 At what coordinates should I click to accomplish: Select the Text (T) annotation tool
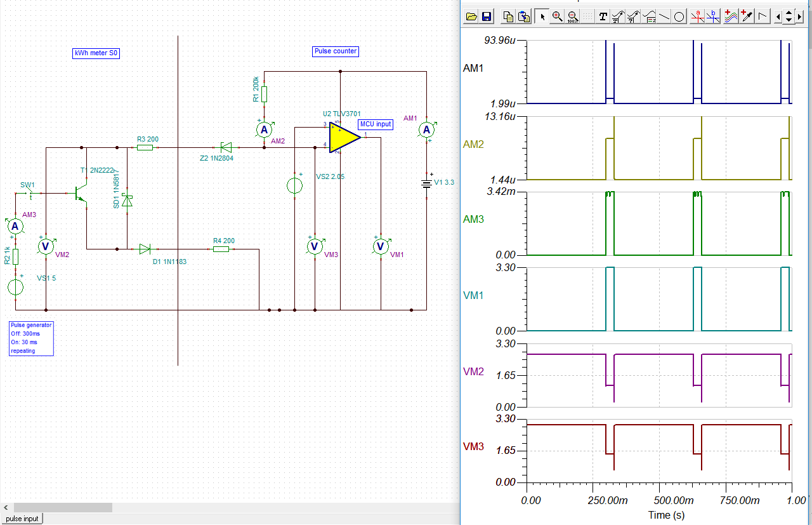603,17
